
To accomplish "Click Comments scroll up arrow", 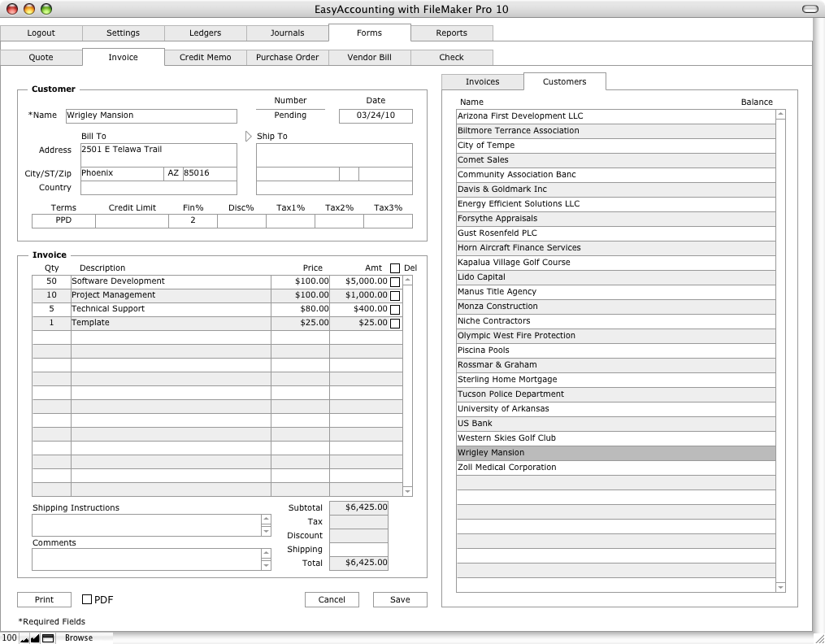I will tap(267, 554).
